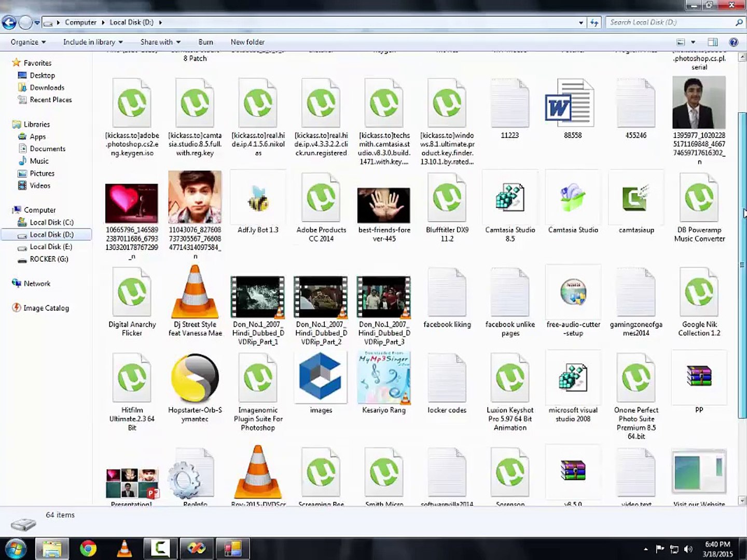Select best-friends-forever-445 hand image
Screen dimensions: 747x560
[x=384, y=205]
